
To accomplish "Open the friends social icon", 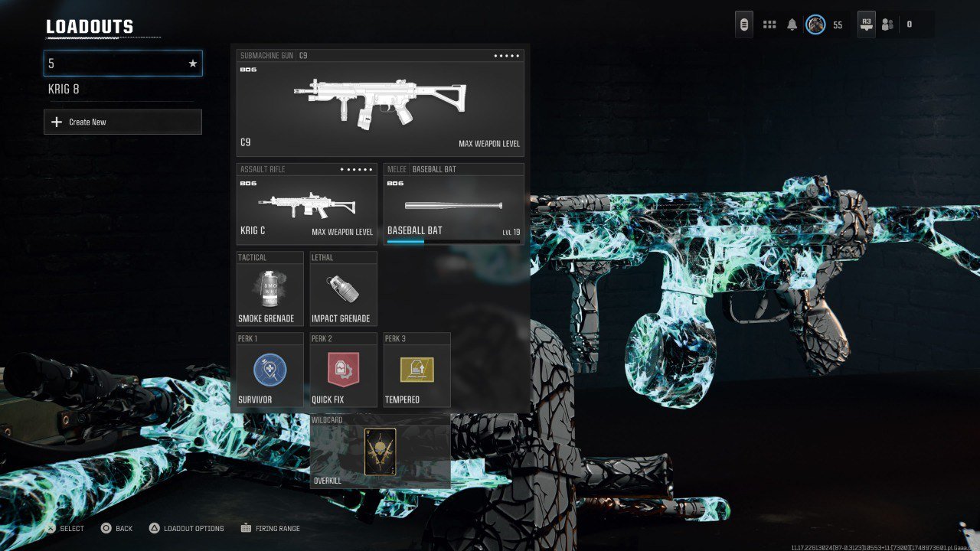I will [x=887, y=24].
